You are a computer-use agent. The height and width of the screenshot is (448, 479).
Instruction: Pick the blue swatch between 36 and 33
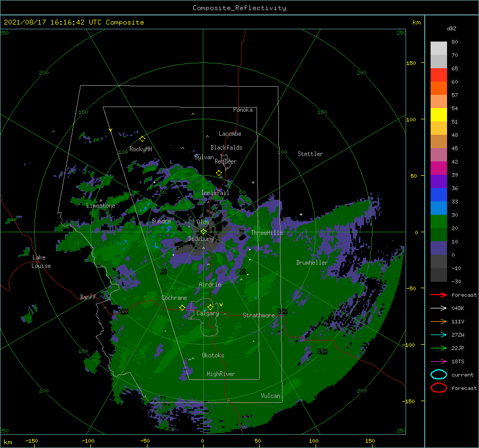coord(439,194)
